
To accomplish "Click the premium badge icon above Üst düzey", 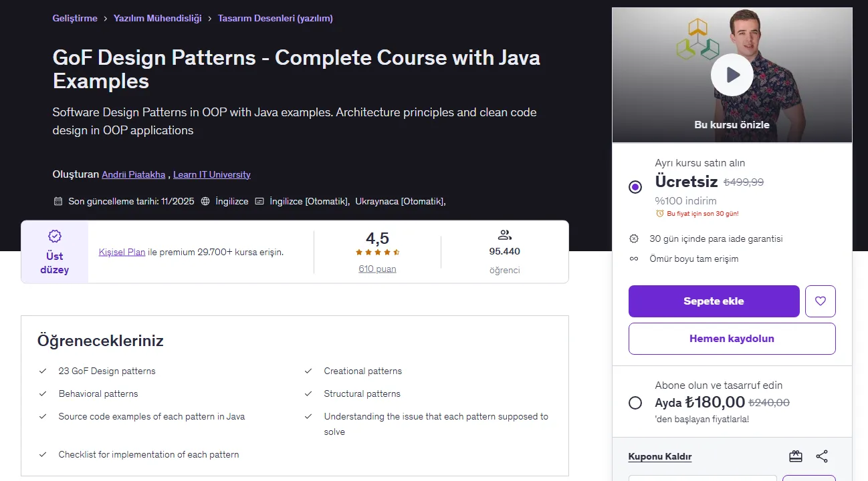I will tap(55, 236).
